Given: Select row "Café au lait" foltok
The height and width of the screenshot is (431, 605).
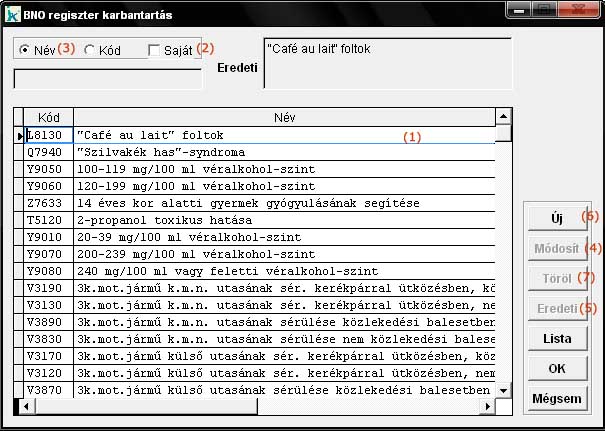Looking at the screenshot, I should tap(284, 135).
